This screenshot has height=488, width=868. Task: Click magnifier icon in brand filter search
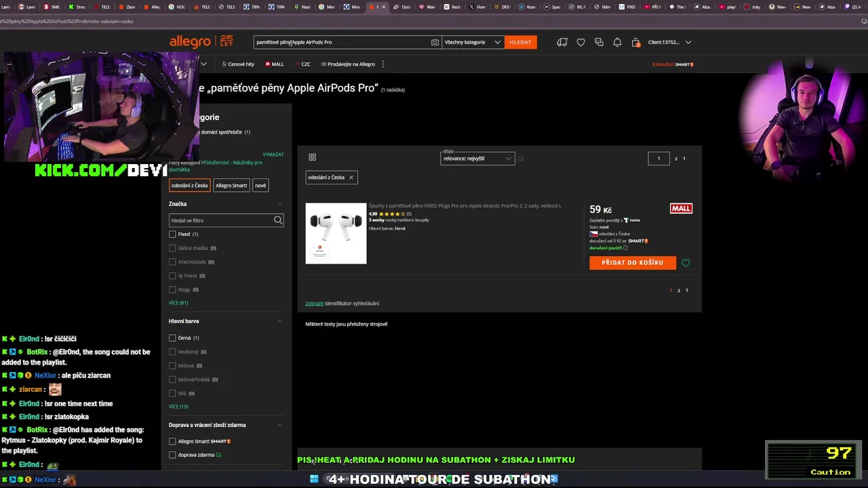[x=278, y=220]
